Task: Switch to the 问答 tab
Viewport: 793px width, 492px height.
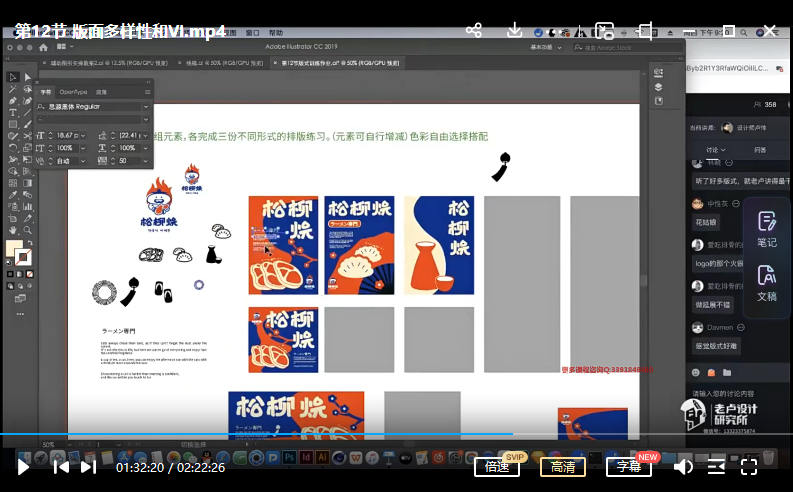Action: (760, 149)
